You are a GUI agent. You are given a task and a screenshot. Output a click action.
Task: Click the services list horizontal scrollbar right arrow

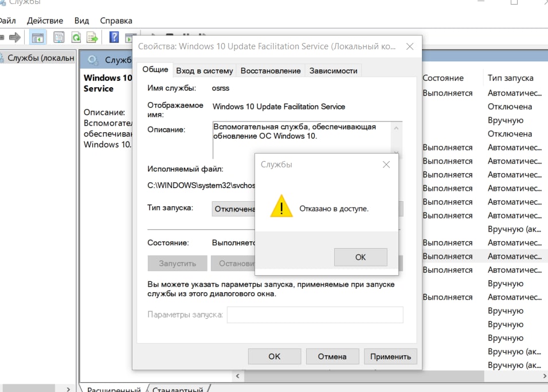coord(544,376)
